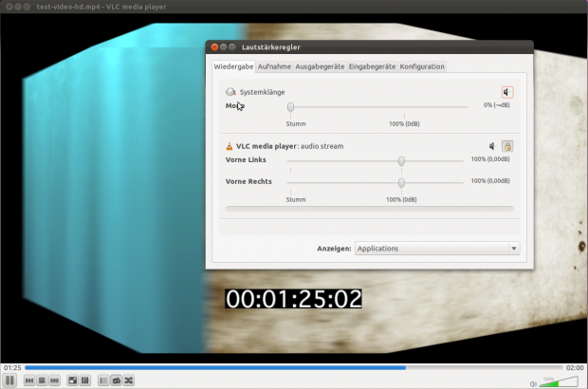Click the VLC cone icon in mixer
The width and height of the screenshot is (588, 389).
click(x=230, y=146)
